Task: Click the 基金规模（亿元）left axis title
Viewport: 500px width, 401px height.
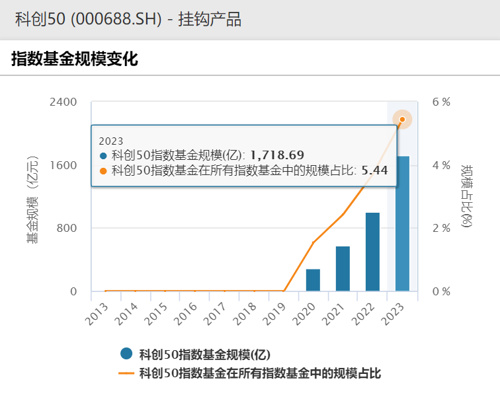Action: (32, 199)
